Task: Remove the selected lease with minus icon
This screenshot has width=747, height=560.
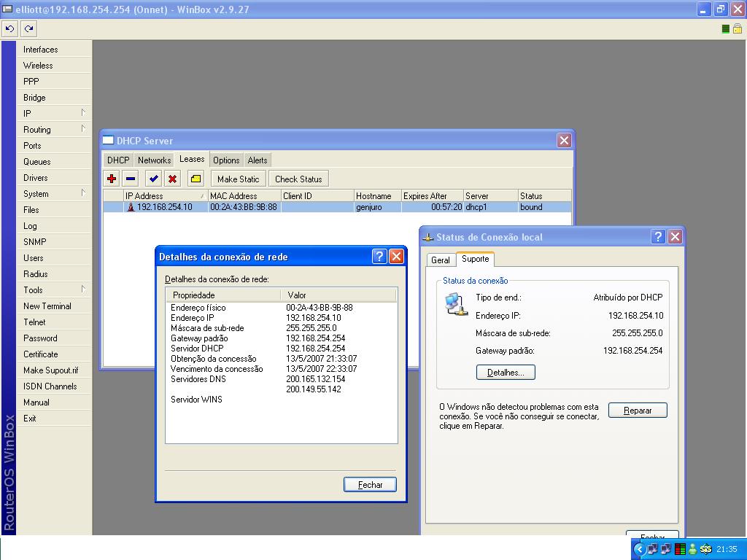Action: [131, 179]
